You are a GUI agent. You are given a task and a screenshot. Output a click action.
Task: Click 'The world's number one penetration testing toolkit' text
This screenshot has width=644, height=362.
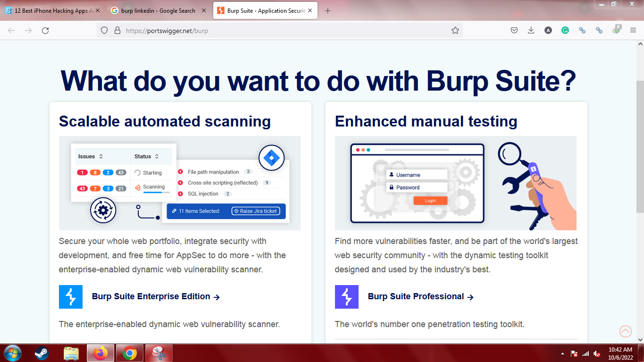[x=430, y=324]
